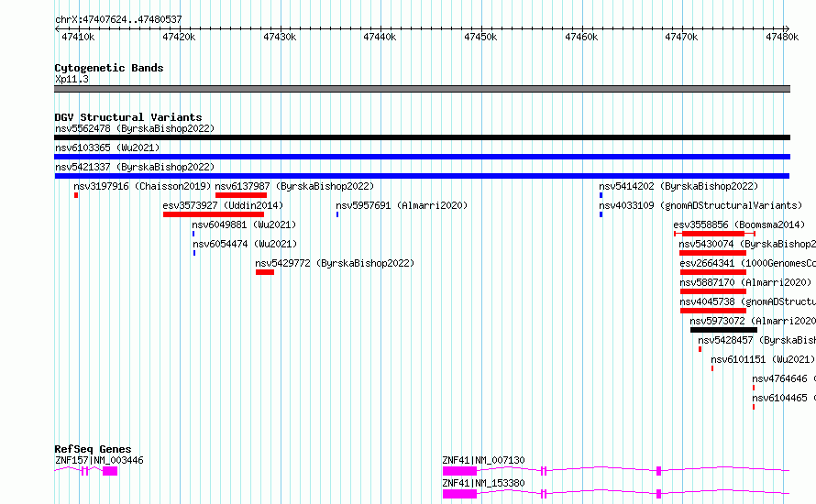Viewport: 816px width, 504px height.
Task: Click the nsv6104465 variant label
Action: click(784, 398)
